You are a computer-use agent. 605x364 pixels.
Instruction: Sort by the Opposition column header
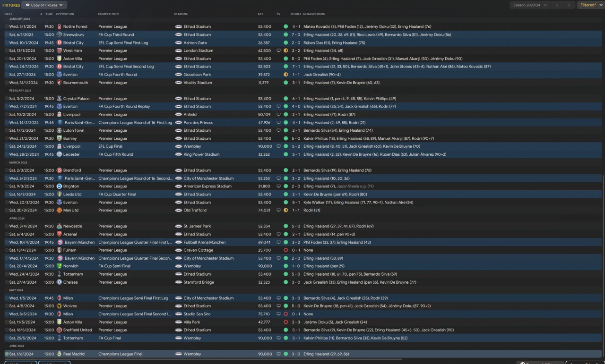coord(65,14)
